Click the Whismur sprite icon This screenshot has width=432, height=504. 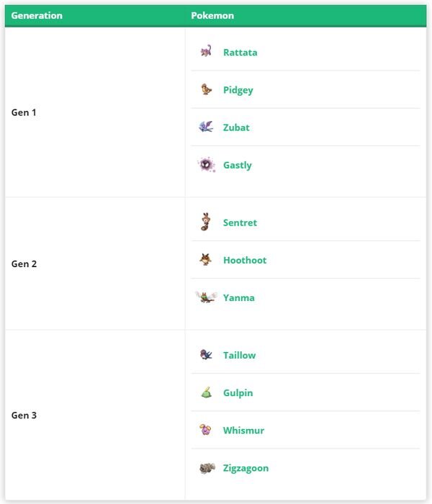[206, 431]
